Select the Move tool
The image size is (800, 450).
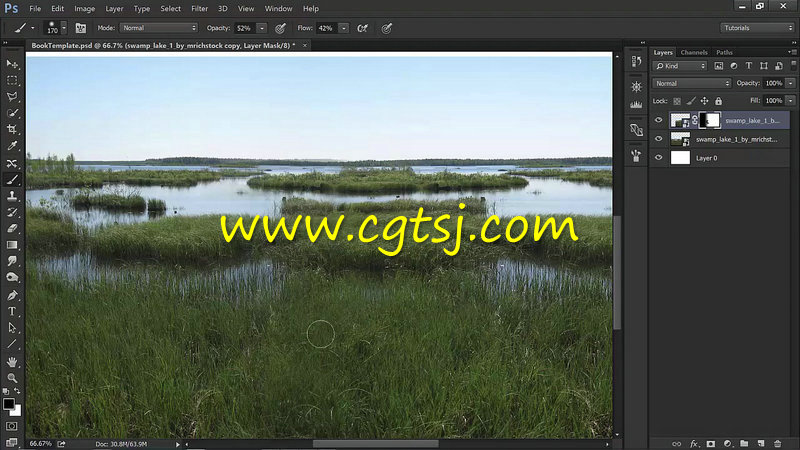(x=12, y=64)
